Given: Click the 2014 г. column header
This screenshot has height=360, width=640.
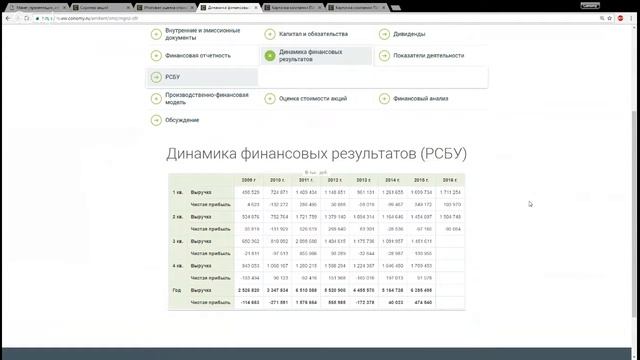Looking at the screenshot, I should [392, 180].
